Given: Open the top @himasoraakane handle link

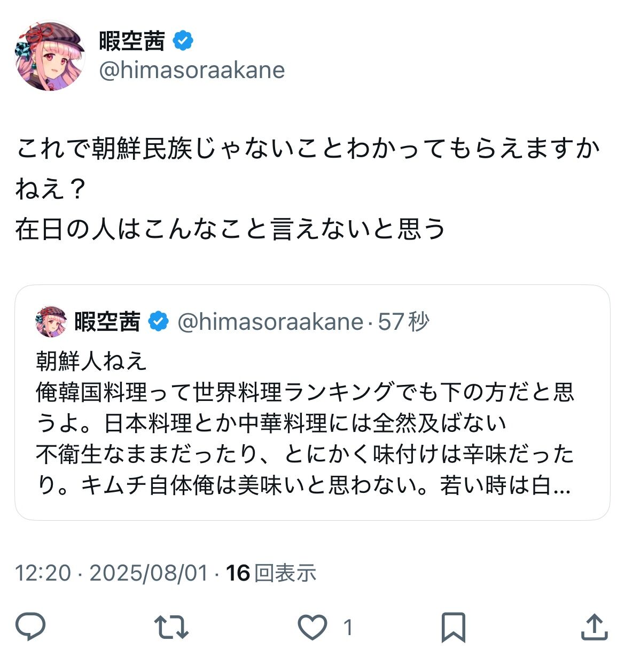Looking at the screenshot, I should (192, 70).
